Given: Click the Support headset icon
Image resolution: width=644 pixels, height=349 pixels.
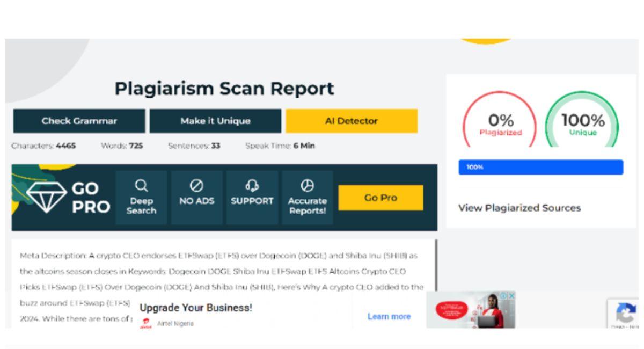Looking at the screenshot, I should [252, 186].
